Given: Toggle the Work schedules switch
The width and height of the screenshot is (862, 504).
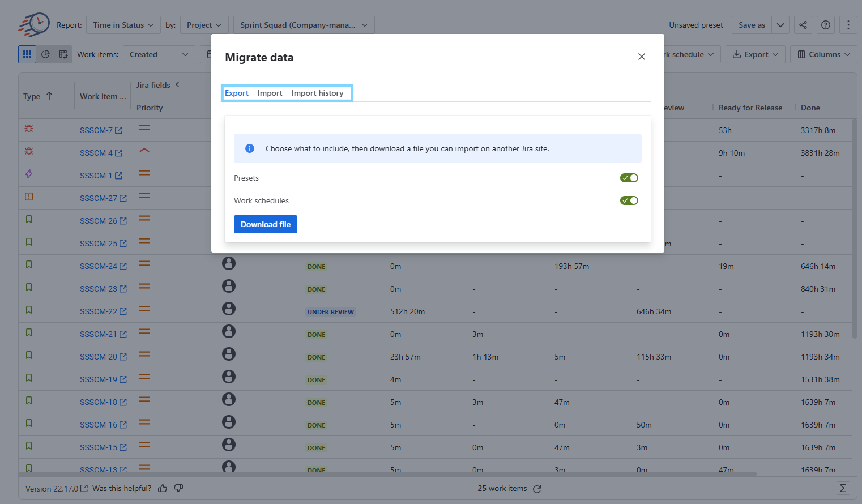Looking at the screenshot, I should [x=629, y=200].
